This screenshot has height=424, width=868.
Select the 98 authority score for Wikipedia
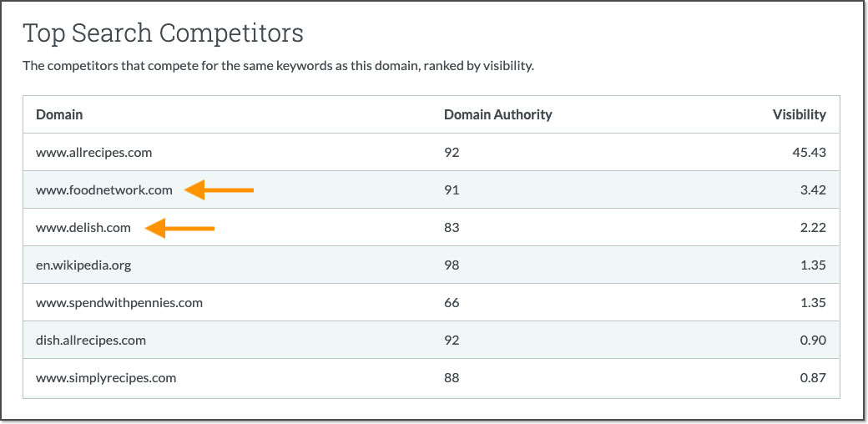tap(452, 265)
